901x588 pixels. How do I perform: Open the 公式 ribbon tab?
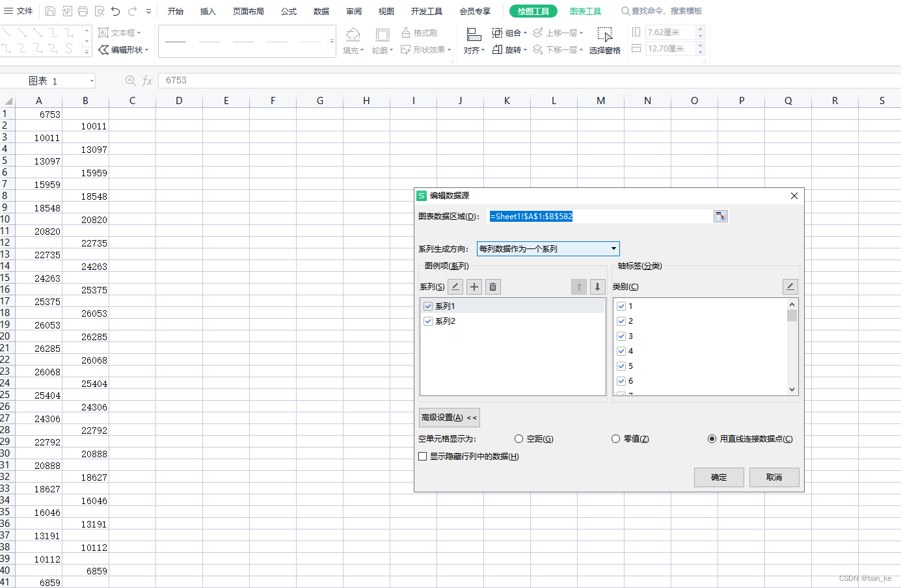click(289, 11)
